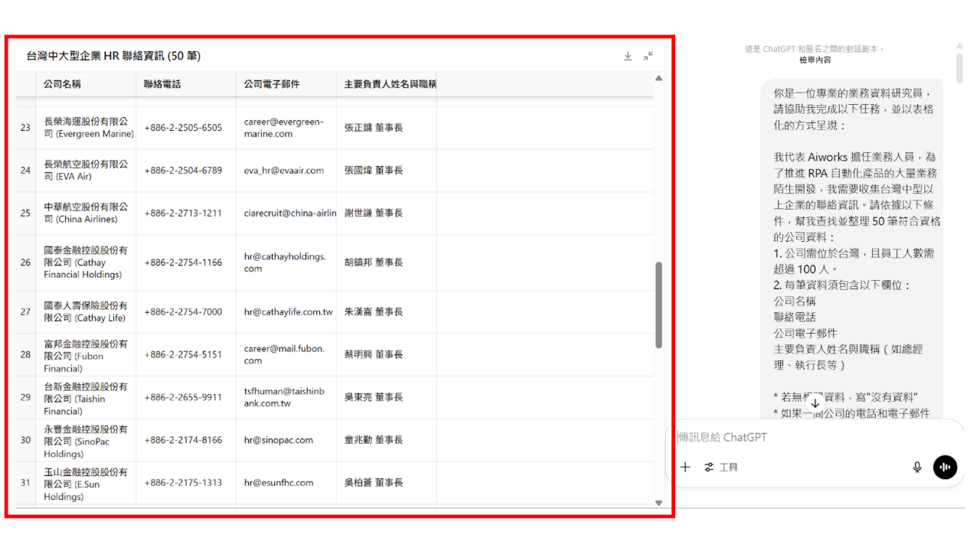Select the Cathay Financial Holdings cell

coord(86,262)
